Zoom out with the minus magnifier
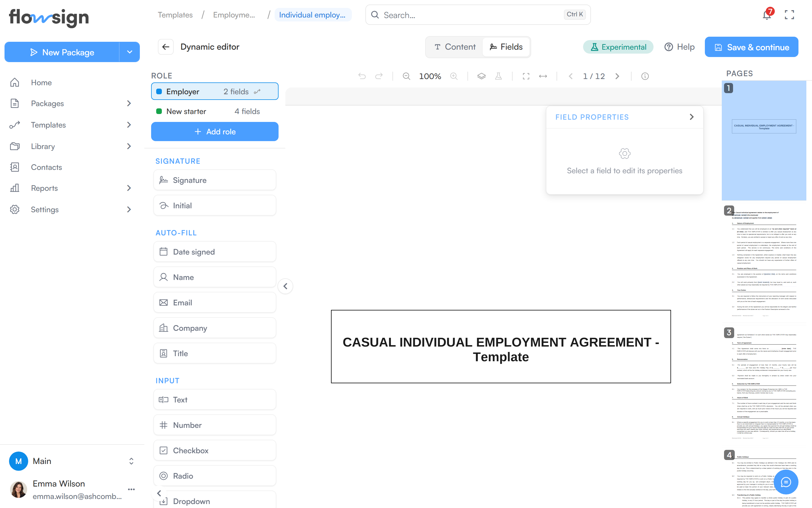This screenshot has height=508, width=812. pos(406,76)
